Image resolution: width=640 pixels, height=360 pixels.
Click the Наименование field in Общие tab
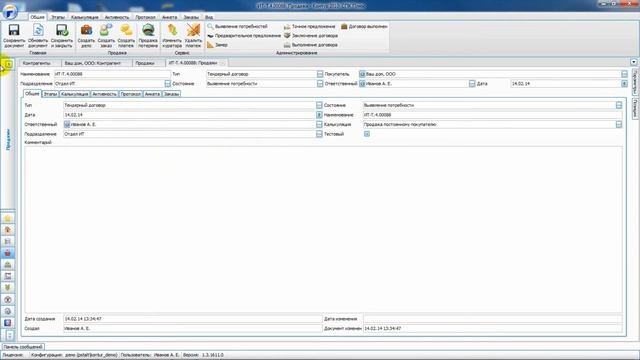click(493, 115)
